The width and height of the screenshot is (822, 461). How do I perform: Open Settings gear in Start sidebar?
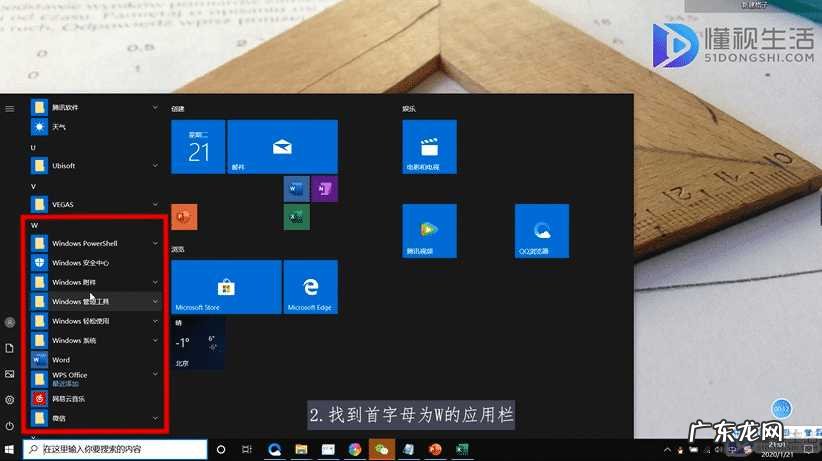(10, 400)
